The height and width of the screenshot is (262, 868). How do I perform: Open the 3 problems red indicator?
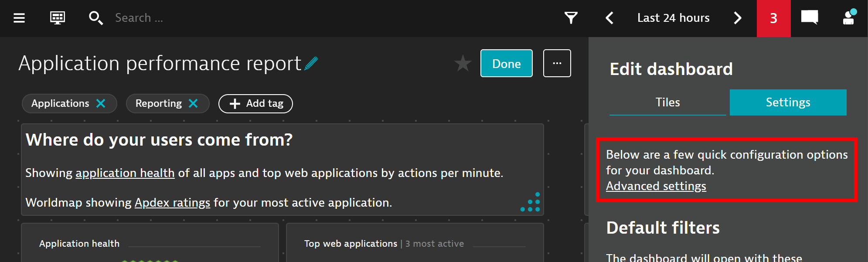pos(773,18)
